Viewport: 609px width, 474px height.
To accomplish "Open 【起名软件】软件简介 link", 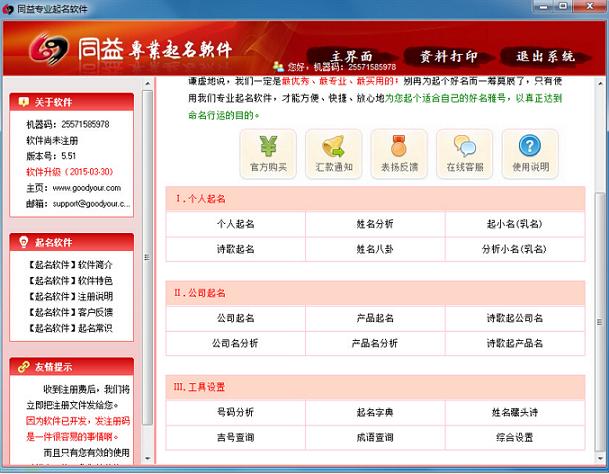I will 70,265.
